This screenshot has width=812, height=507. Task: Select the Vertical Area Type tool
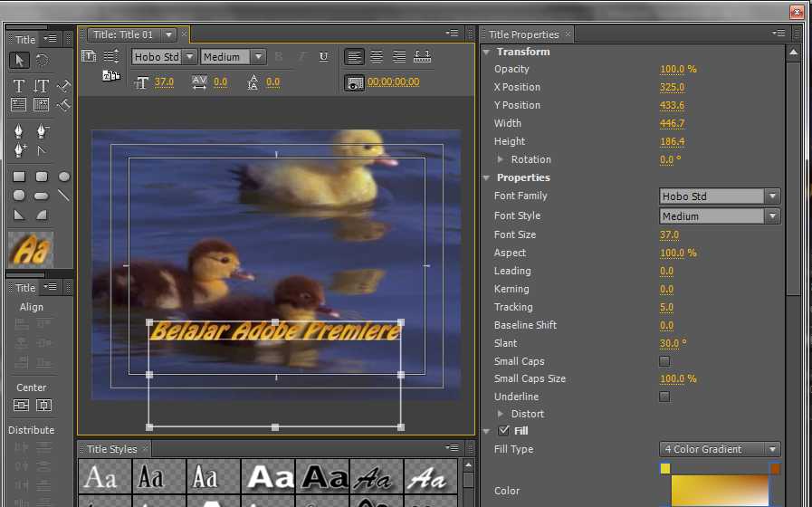pos(42,105)
